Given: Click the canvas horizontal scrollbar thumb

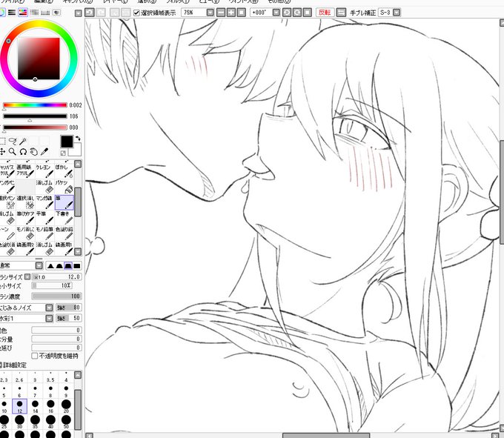Looking at the screenshot, I should coord(325,436).
